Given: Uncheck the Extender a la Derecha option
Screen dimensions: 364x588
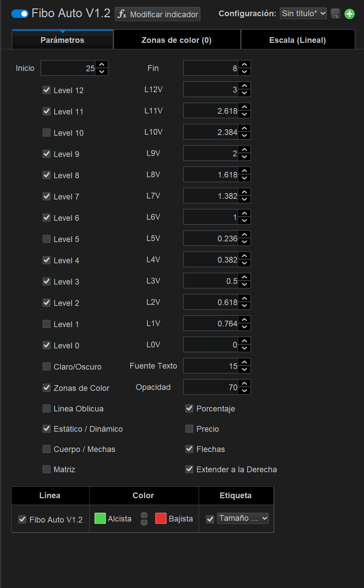Looking at the screenshot, I should pos(189,469).
